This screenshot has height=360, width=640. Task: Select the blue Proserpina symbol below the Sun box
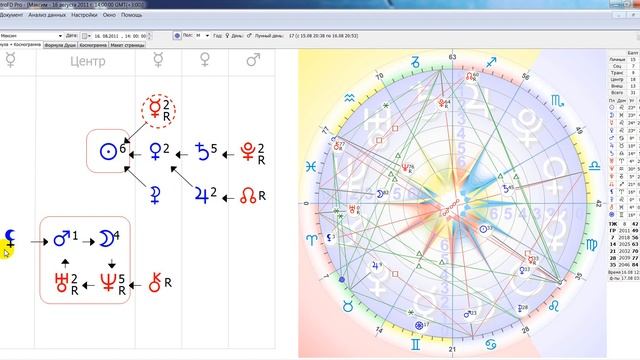(x=155, y=195)
